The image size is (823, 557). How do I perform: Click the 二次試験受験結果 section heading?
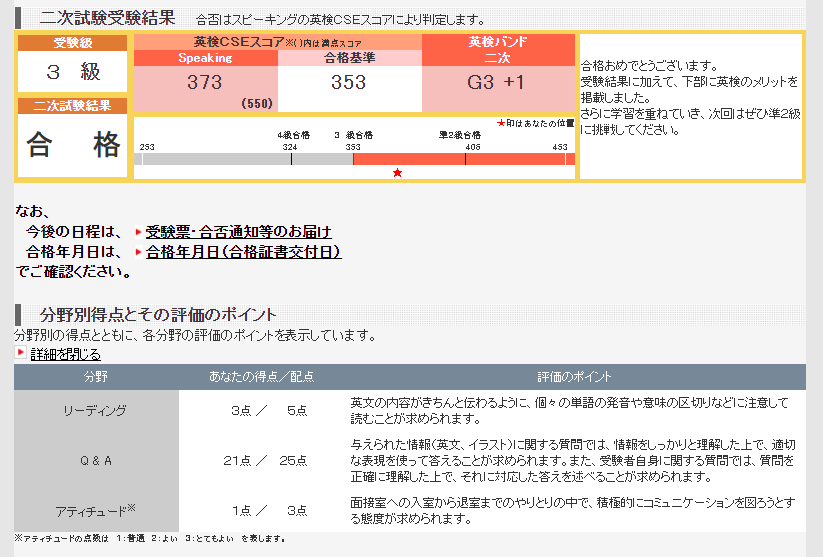[107, 18]
